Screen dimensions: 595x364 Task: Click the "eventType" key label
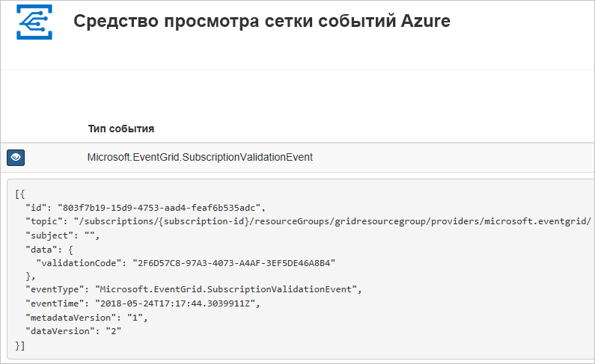[55, 289]
